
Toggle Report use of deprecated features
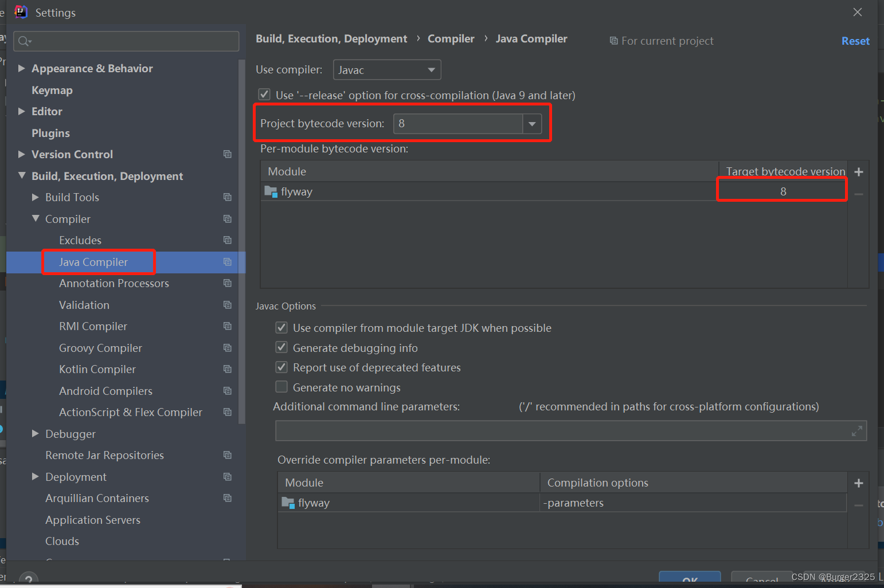point(281,367)
